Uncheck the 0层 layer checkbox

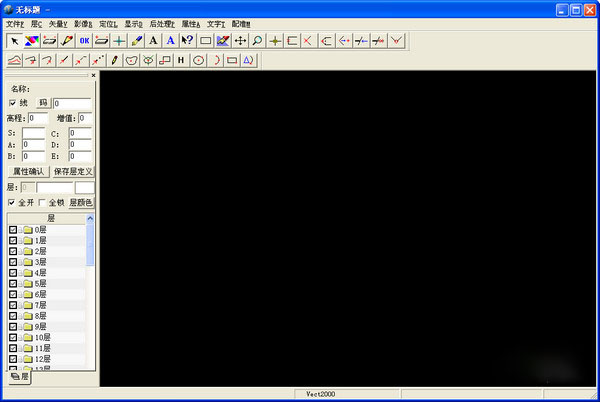13,230
